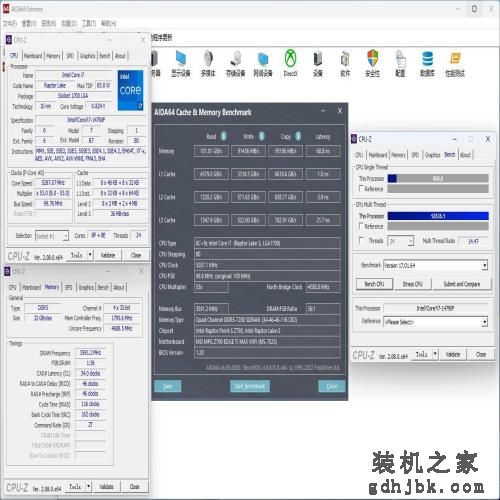Click the Submit and Compare button
Viewport: 500px width, 500px height.
(x=462, y=284)
